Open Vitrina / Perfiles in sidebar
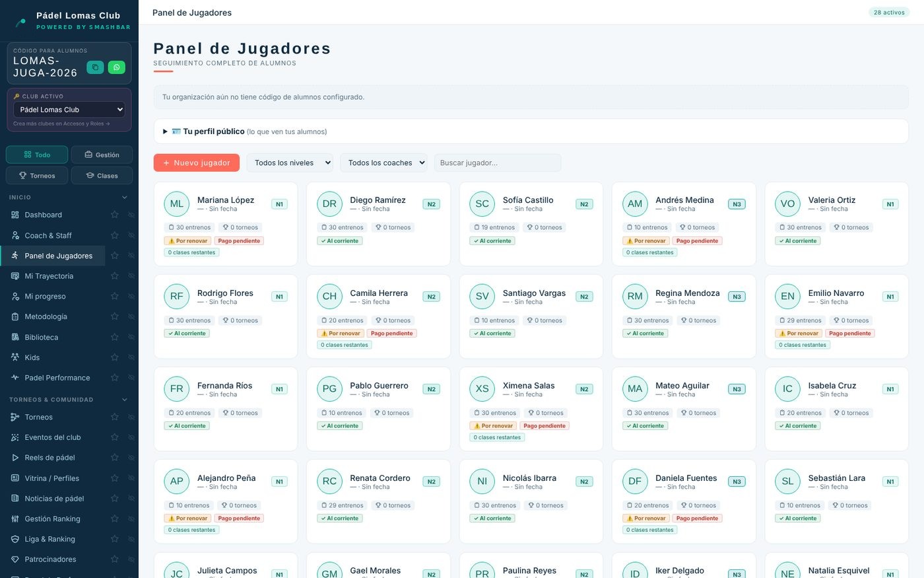This screenshot has width=924, height=578. click(x=51, y=478)
